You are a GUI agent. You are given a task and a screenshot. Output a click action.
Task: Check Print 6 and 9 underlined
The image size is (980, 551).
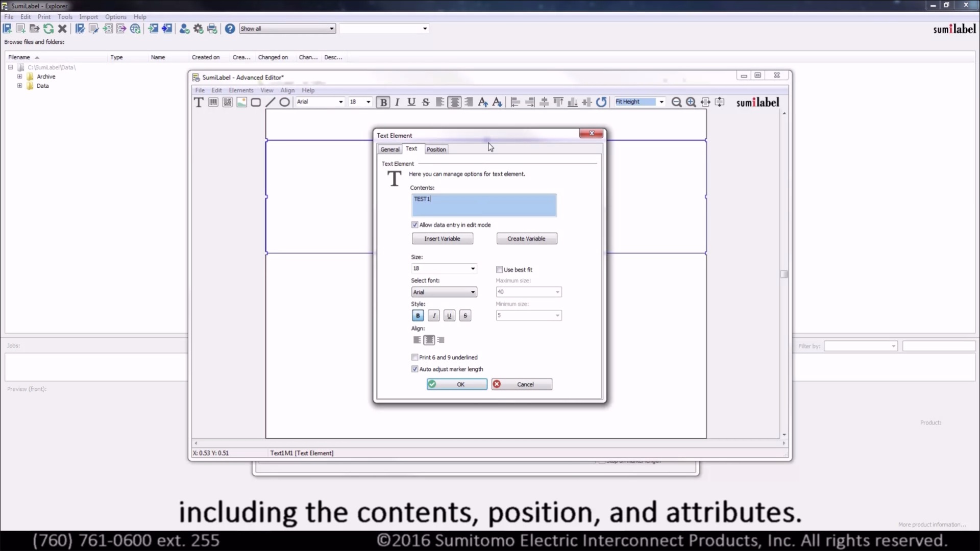pyautogui.click(x=414, y=357)
